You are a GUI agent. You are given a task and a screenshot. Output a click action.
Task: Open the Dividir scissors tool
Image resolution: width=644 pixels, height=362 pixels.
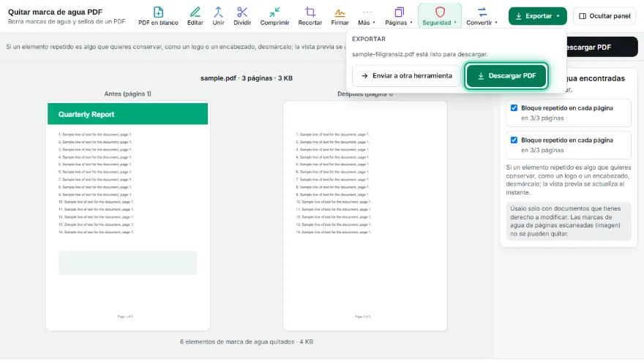(x=242, y=16)
